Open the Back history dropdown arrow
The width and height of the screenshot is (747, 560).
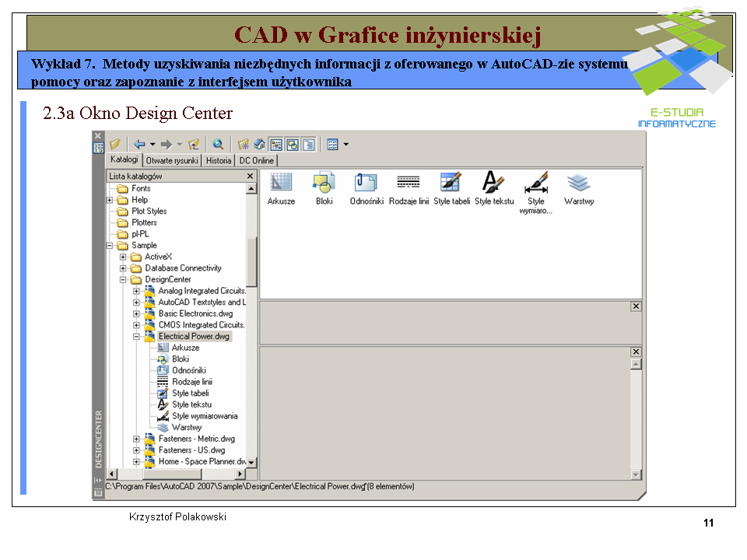coord(153,144)
